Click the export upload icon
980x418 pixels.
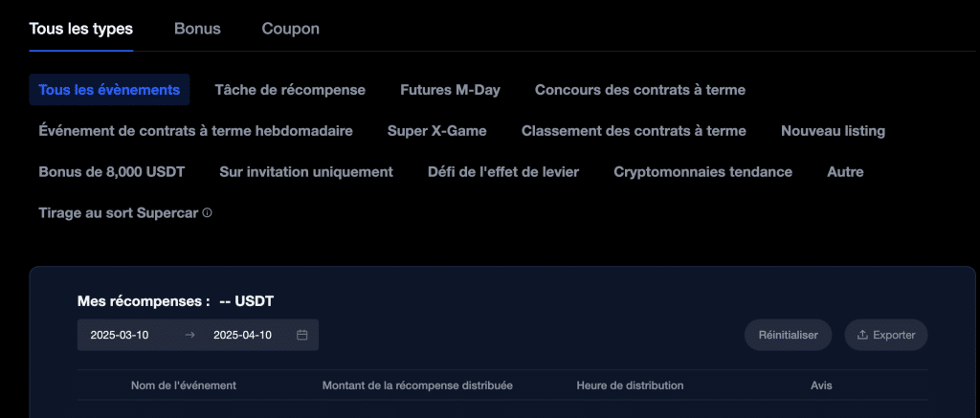click(x=862, y=335)
